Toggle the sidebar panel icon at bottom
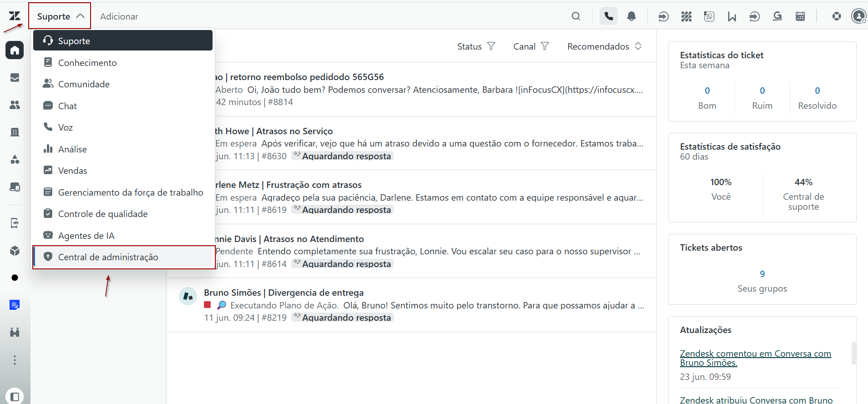The height and width of the screenshot is (404, 868). (15, 396)
